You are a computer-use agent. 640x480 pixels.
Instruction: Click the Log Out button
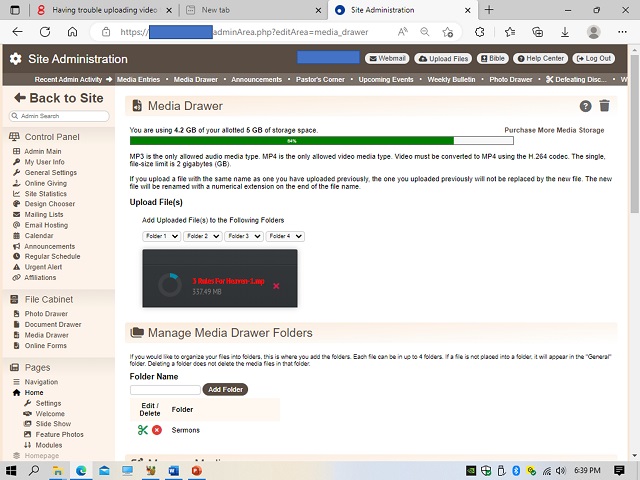click(594, 59)
